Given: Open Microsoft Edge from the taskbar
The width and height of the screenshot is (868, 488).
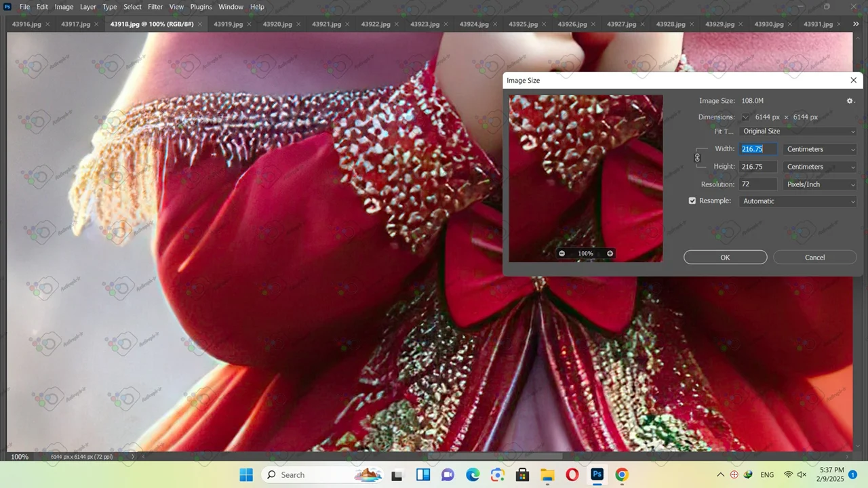Looking at the screenshot, I should pos(473,474).
